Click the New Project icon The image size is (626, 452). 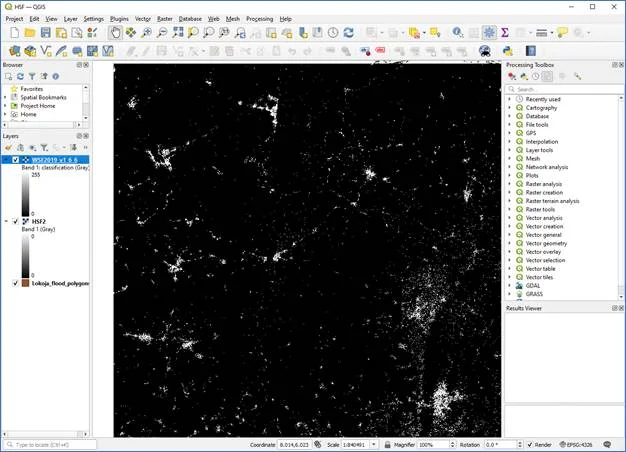[x=13, y=32]
